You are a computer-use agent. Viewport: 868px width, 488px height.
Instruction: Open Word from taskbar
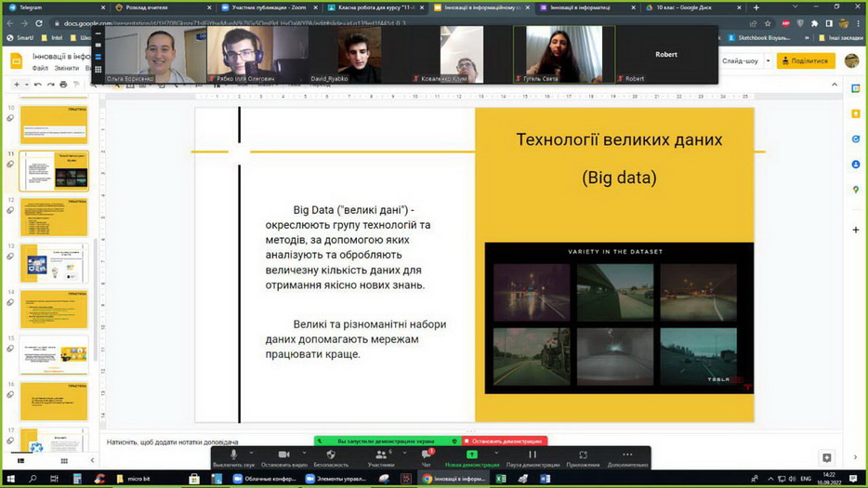pyautogui.click(x=545, y=479)
